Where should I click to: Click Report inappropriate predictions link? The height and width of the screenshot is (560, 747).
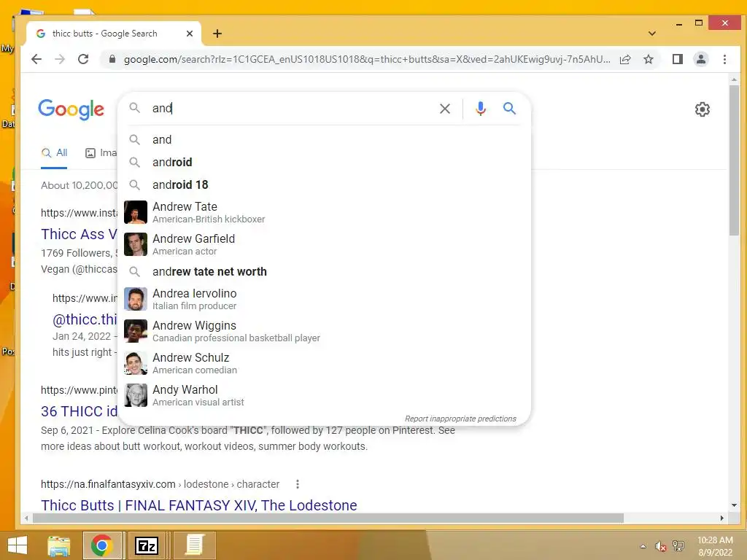point(460,419)
